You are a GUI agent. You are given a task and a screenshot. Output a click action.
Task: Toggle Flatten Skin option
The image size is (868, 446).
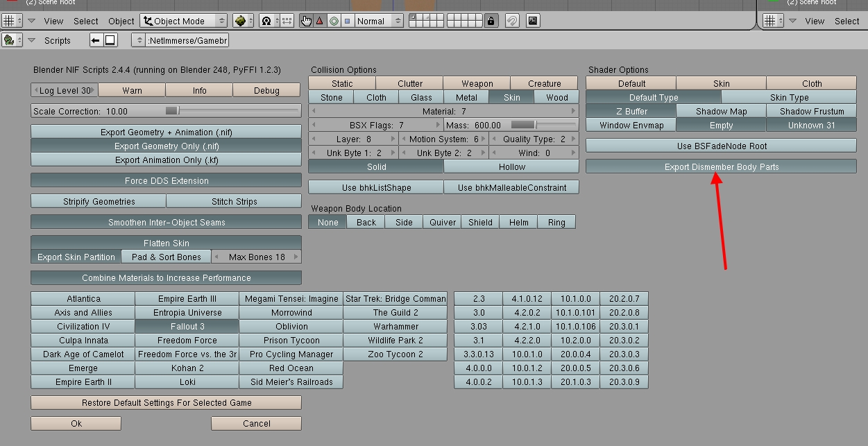pyautogui.click(x=167, y=243)
